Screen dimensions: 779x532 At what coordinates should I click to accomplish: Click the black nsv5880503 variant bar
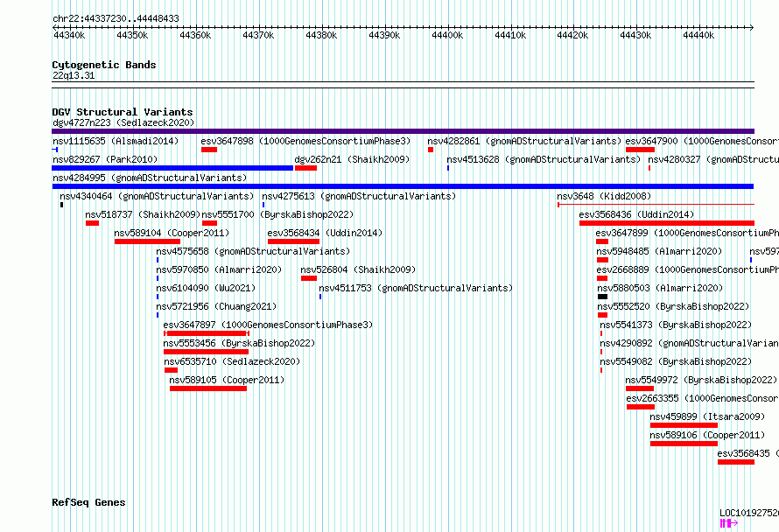point(603,297)
